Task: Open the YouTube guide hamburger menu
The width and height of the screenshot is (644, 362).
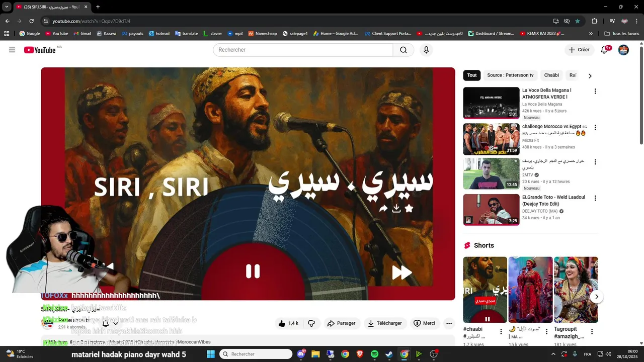Action: point(12,50)
